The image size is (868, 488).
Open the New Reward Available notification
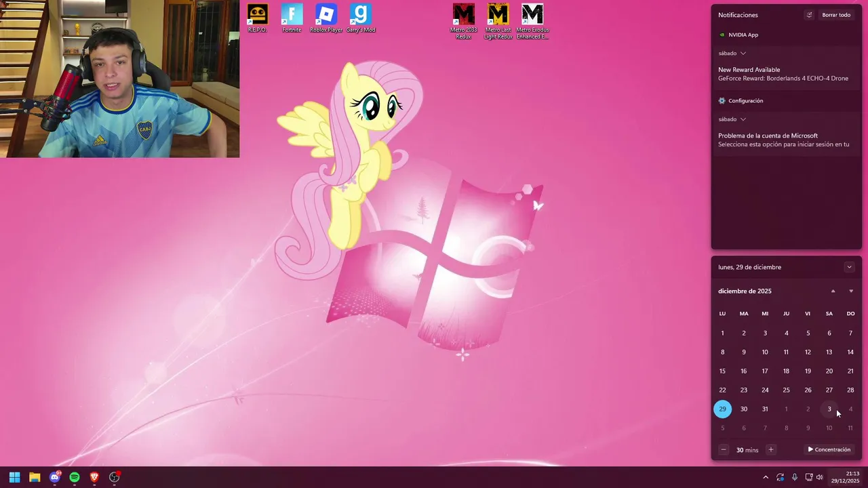click(x=786, y=74)
